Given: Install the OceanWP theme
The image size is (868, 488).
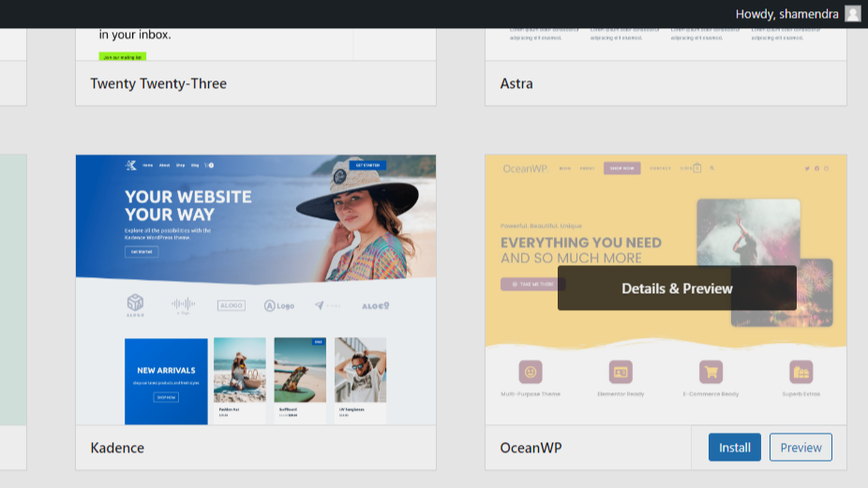Looking at the screenshot, I should pos(735,447).
